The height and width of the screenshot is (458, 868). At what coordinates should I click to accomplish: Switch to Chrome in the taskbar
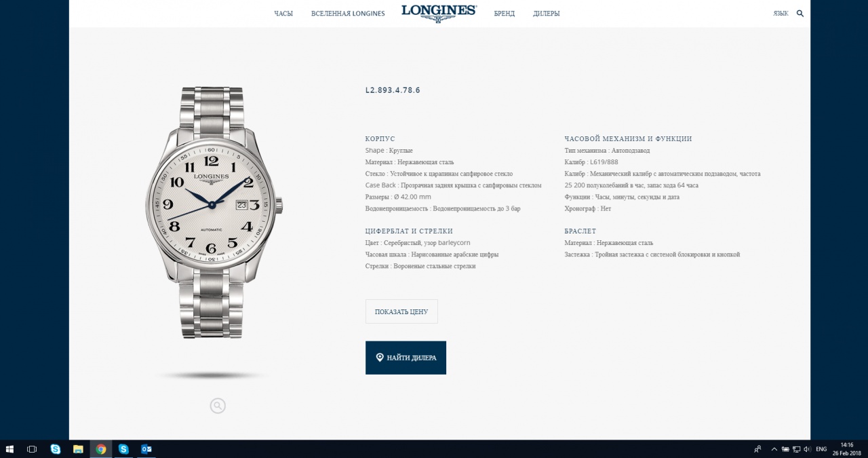101,449
